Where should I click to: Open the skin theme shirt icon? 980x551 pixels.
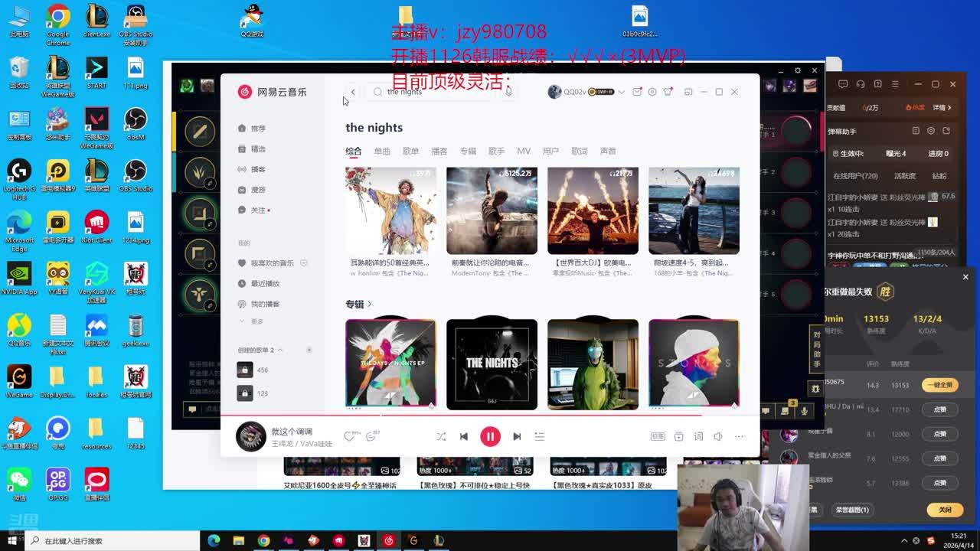(668, 92)
